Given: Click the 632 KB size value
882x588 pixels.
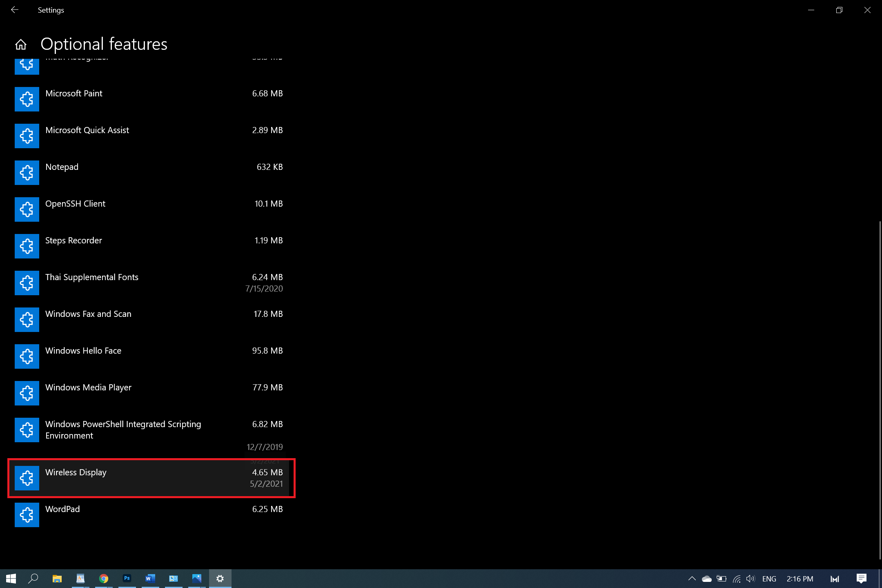Looking at the screenshot, I should coord(270,167).
